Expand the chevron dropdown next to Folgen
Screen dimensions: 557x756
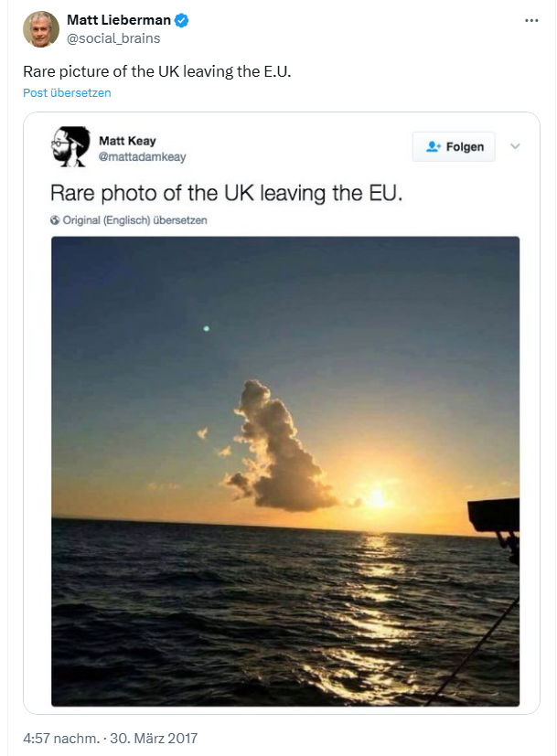pyautogui.click(x=515, y=146)
